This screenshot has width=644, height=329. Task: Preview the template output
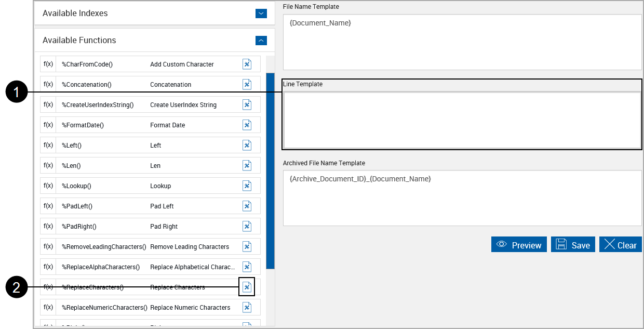[x=519, y=244]
